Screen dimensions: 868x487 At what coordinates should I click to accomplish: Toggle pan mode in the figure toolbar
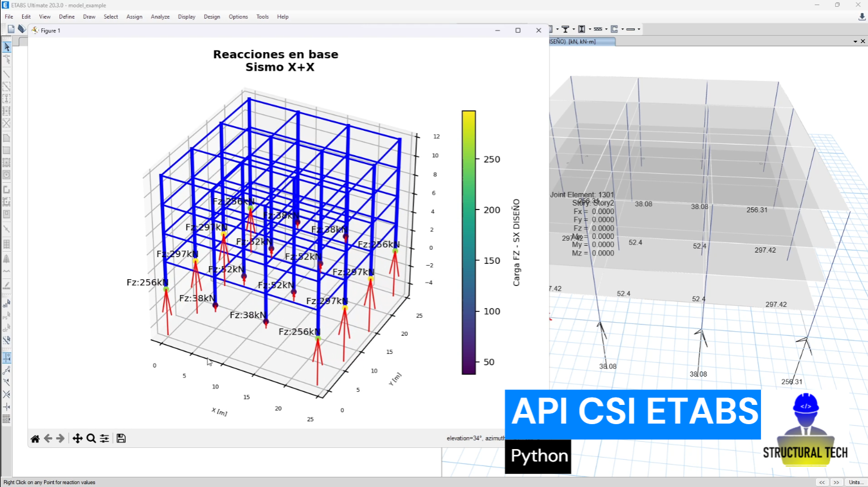(78, 438)
